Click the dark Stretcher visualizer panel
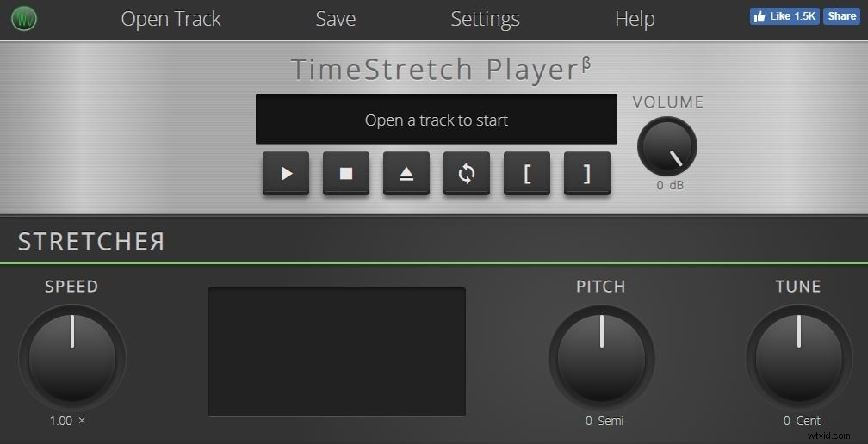 (337, 352)
